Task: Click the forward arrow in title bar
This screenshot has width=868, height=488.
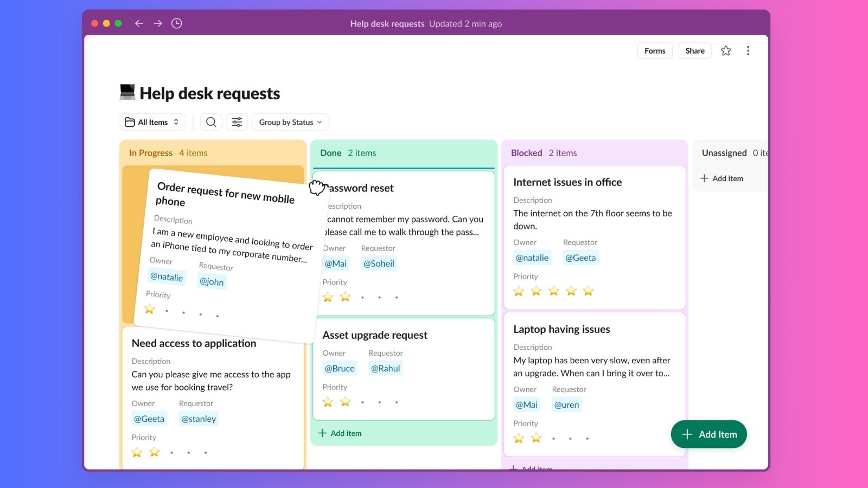Action: click(158, 23)
